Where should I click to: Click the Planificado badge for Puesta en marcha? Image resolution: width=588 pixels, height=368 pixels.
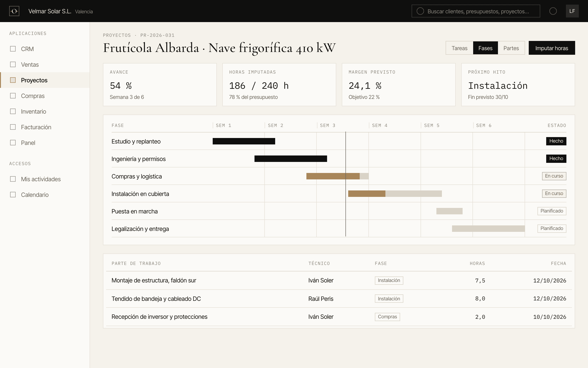tap(551, 211)
